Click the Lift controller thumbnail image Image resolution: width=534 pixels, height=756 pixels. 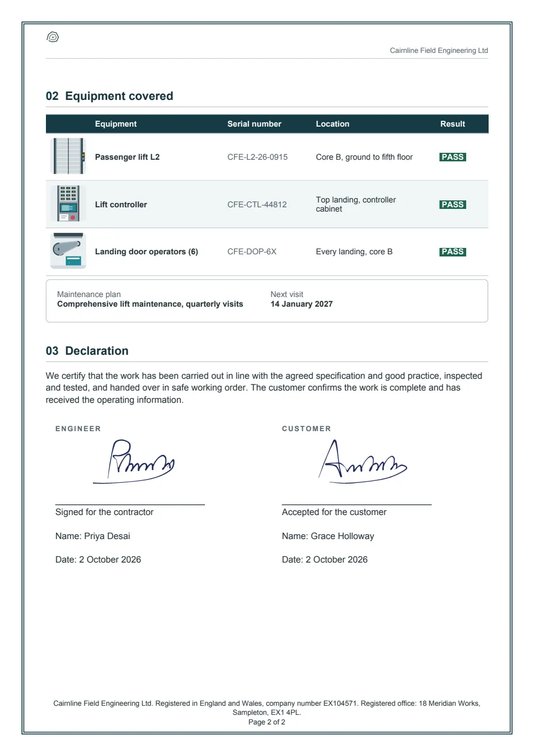click(68, 204)
